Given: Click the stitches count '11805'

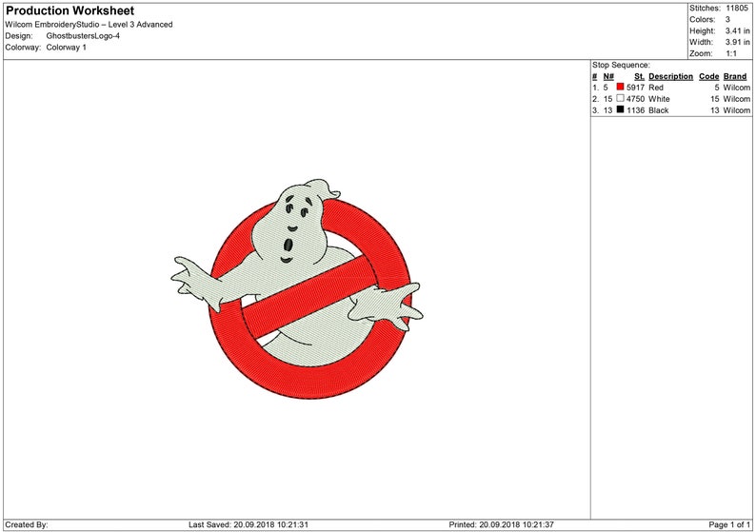Looking at the screenshot, I should (737, 9).
